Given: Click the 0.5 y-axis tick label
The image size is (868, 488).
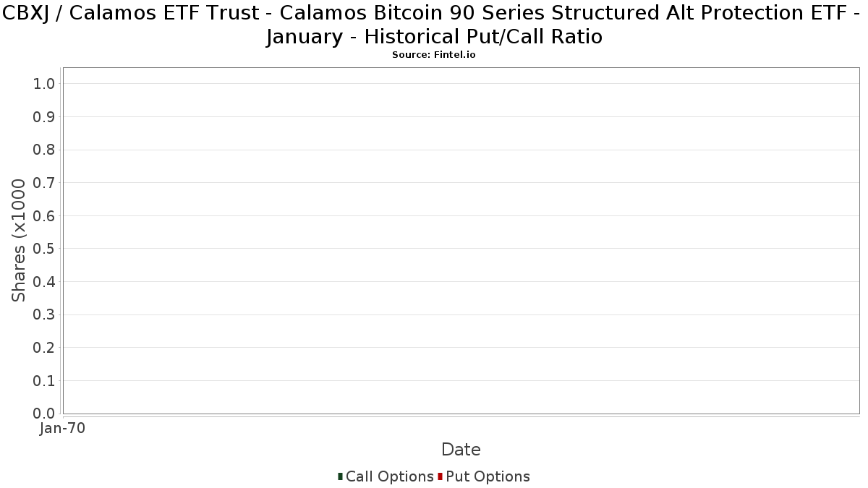Looking at the screenshot, I should [x=44, y=249].
